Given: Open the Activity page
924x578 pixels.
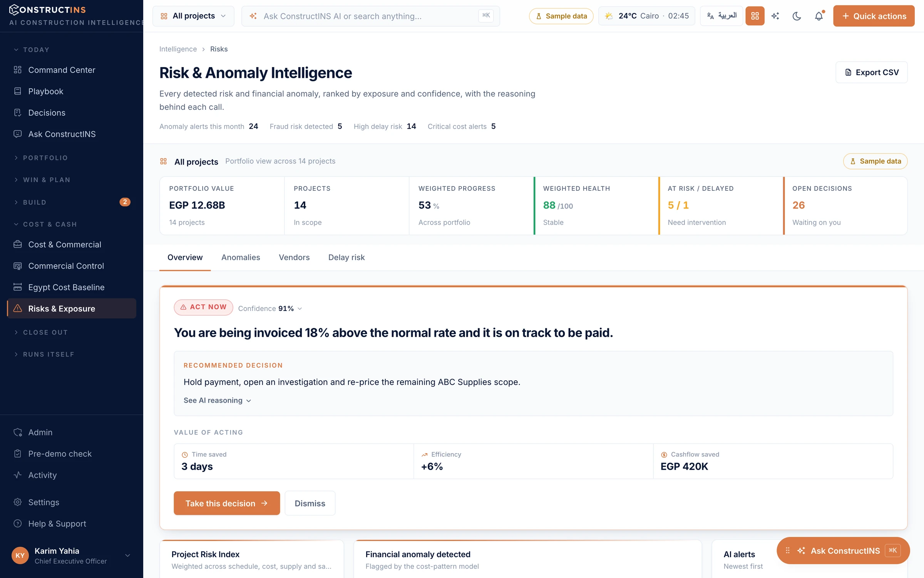Looking at the screenshot, I should (x=72, y=475).
